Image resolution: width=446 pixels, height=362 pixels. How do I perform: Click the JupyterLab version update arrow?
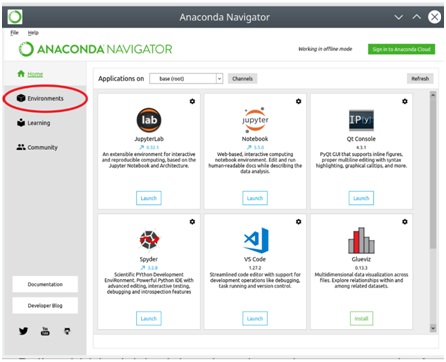pos(142,147)
